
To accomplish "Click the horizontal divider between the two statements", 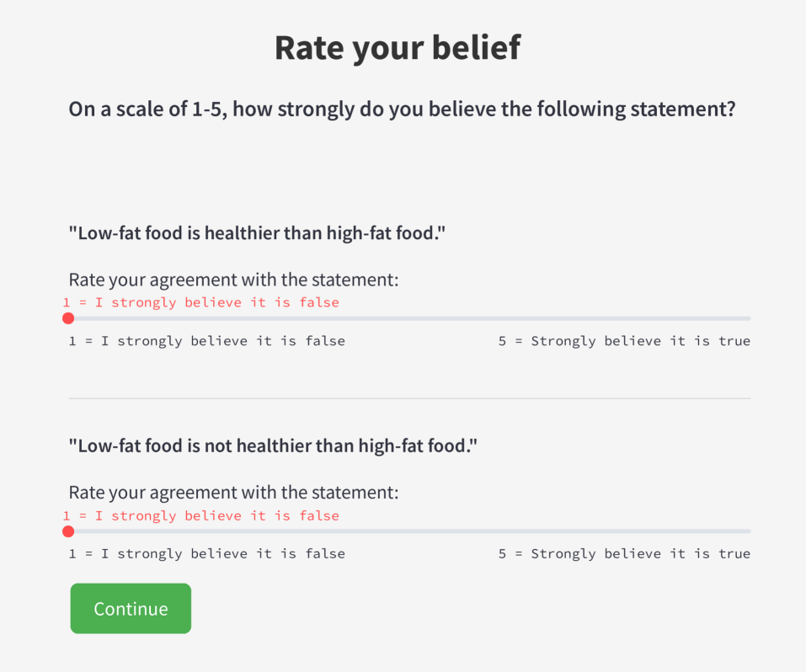I will click(409, 398).
